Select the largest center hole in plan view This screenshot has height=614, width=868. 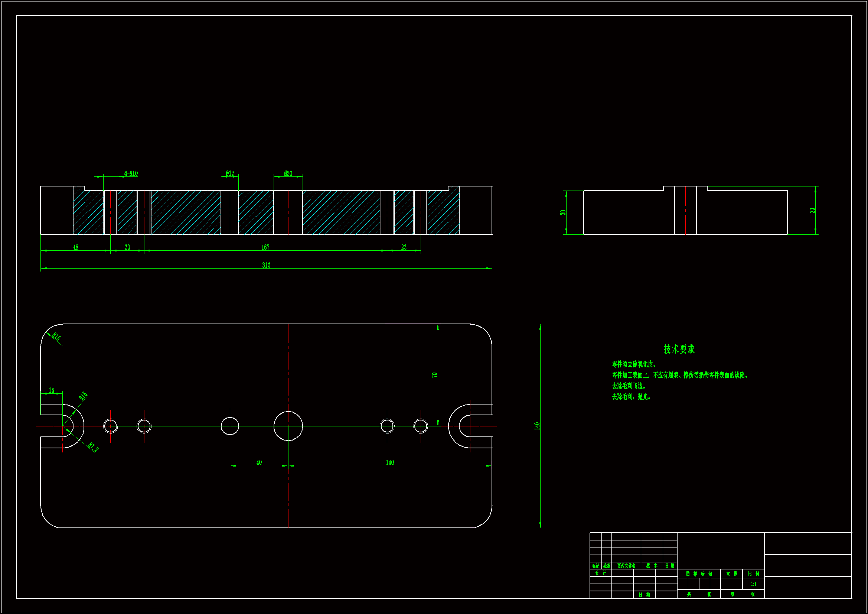pos(288,426)
